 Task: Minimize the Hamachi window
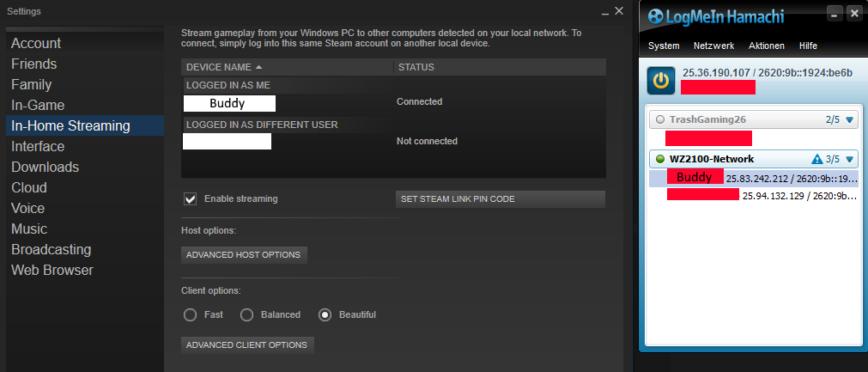click(831, 14)
